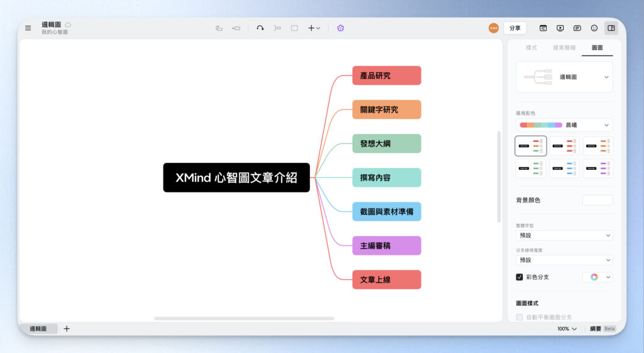The height and width of the screenshot is (353, 644).
Task: Select the 關鍵字研究 topic
Action: click(x=387, y=109)
